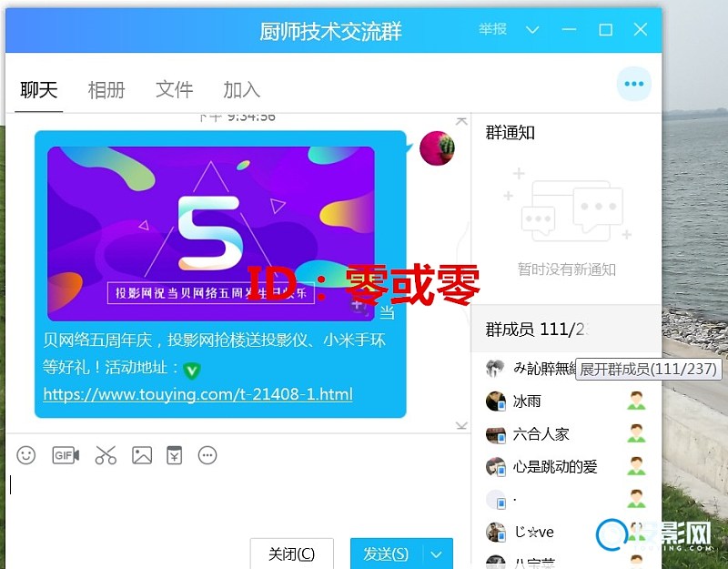Image resolution: width=728 pixels, height=569 pixels.
Task: Click the avatar of the member named '.'
Action: point(495,499)
